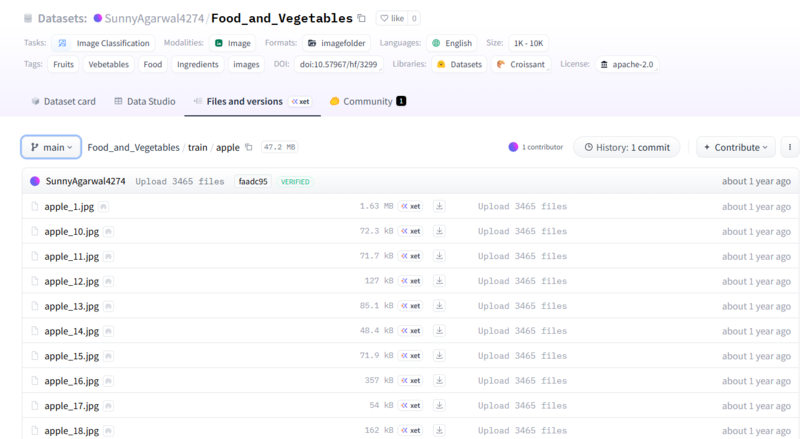Click the Vebetables tag
Viewport: 800px width, 439px height.
109,64
